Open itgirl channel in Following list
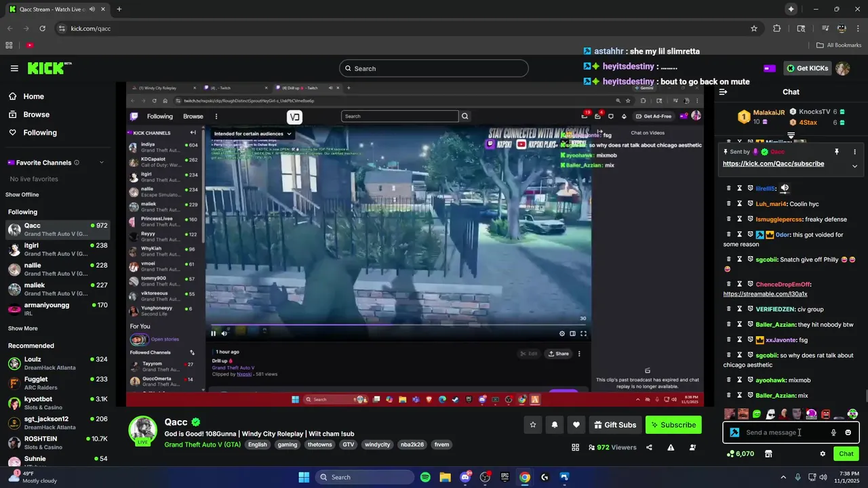 [56, 249]
